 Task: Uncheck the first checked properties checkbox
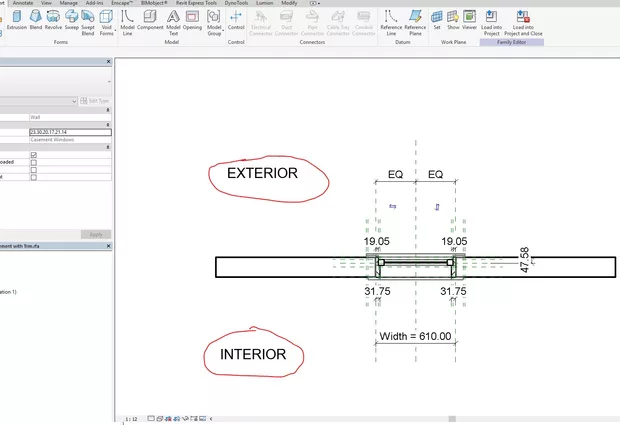(x=34, y=155)
